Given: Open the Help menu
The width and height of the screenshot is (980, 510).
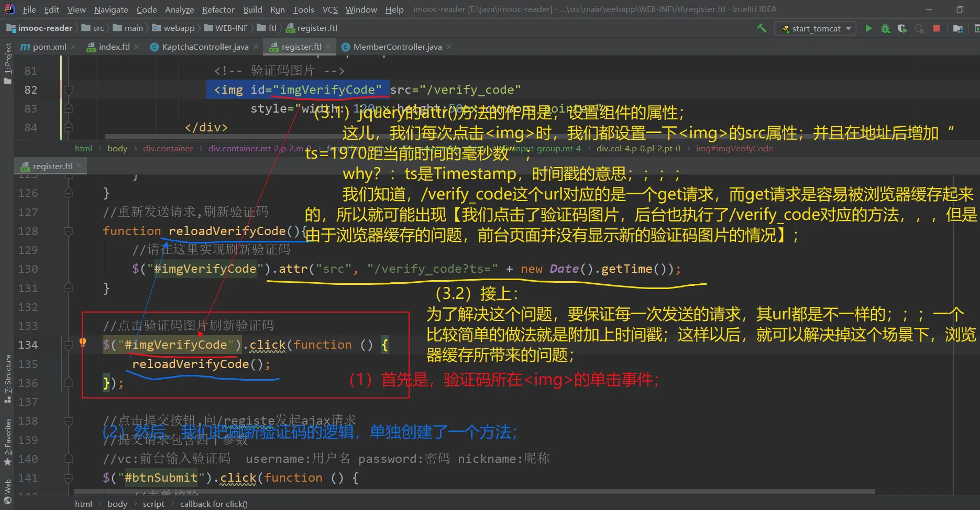Looking at the screenshot, I should tap(394, 9).
